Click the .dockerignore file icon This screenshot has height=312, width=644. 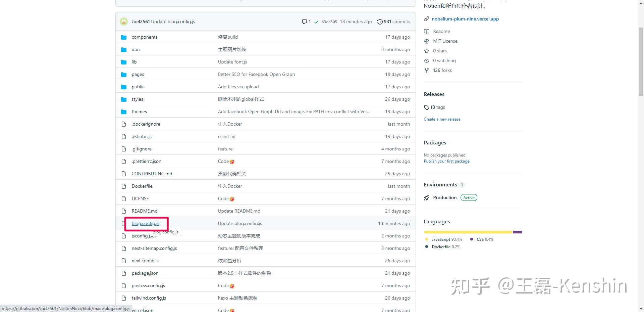[124, 124]
